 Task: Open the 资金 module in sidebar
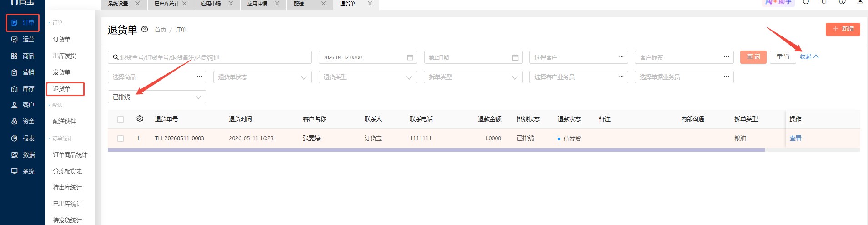(x=23, y=122)
